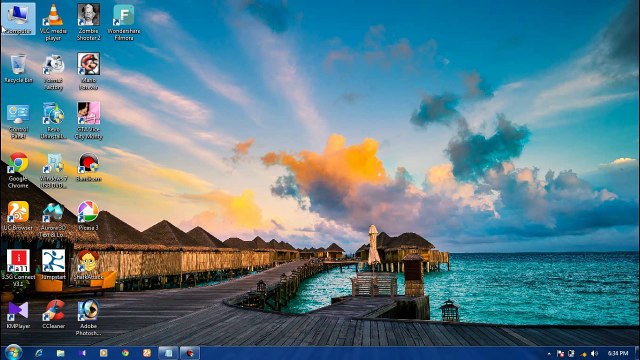The image size is (640, 360).
Task: Open UC Browser shortcut
Action: 18,216
